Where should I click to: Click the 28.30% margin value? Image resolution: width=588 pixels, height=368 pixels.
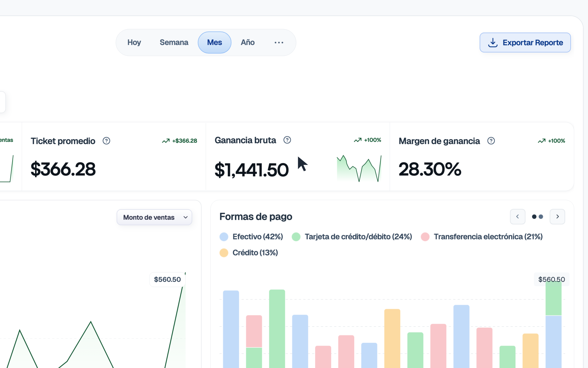430,169
